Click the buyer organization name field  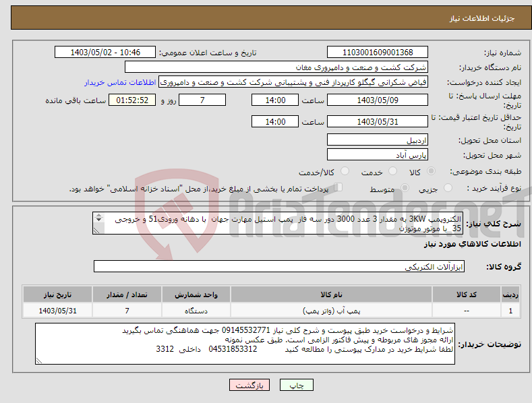(x=276, y=67)
